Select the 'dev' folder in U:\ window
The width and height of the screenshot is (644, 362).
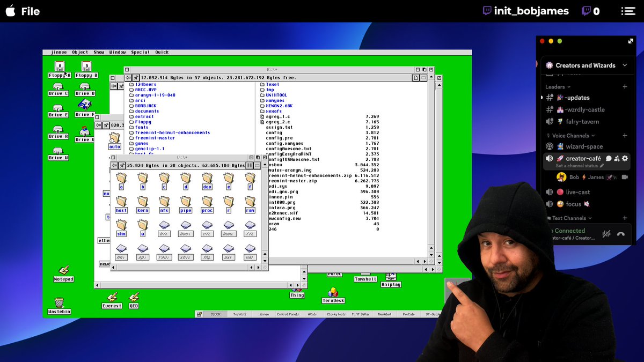pyautogui.click(x=207, y=181)
